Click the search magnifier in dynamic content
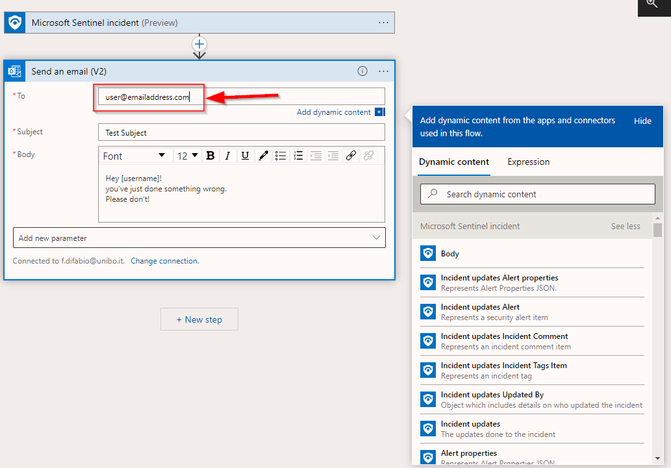This screenshot has height=468, width=671. pyautogui.click(x=433, y=193)
